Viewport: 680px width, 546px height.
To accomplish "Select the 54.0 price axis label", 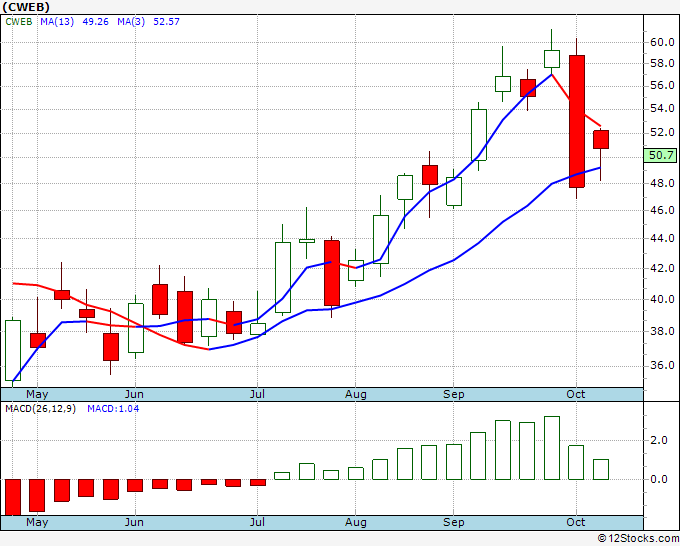I will pos(662,108).
